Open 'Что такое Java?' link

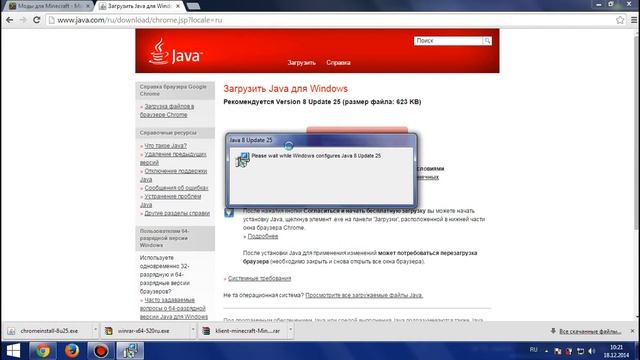pyautogui.click(x=165, y=146)
